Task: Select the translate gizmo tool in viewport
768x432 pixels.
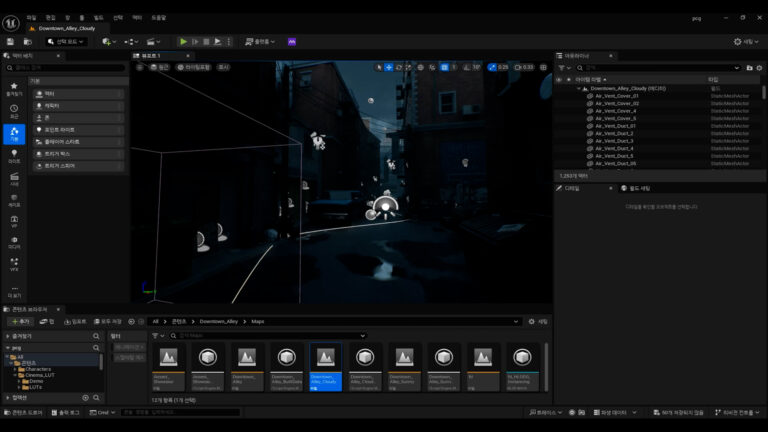Action: pyautogui.click(x=390, y=67)
